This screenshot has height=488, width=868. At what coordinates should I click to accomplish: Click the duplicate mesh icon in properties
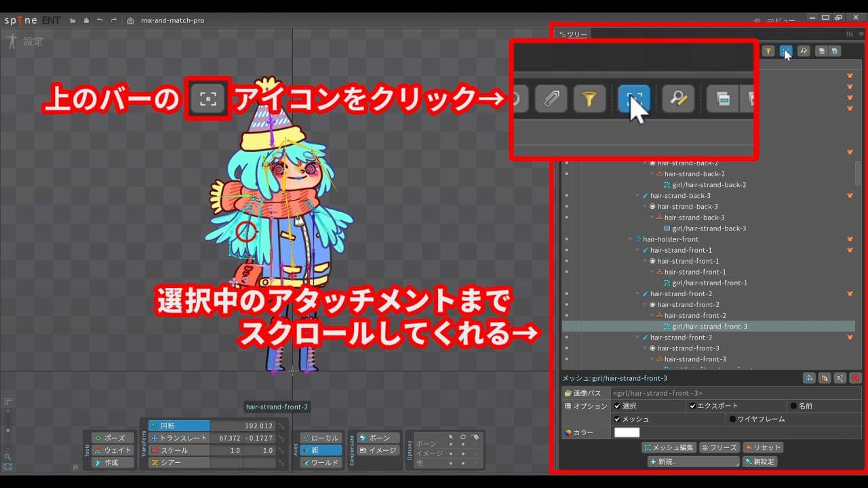(809, 378)
